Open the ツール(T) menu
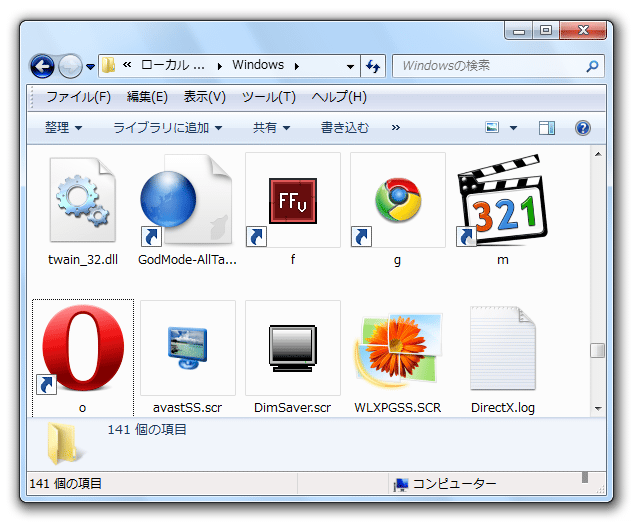The image size is (637, 526). click(269, 97)
